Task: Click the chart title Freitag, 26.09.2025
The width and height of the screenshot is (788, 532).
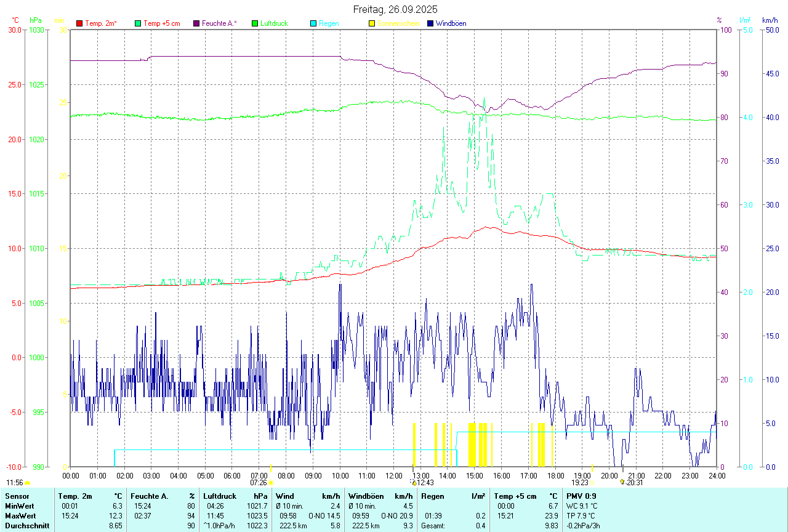Action: [395, 9]
